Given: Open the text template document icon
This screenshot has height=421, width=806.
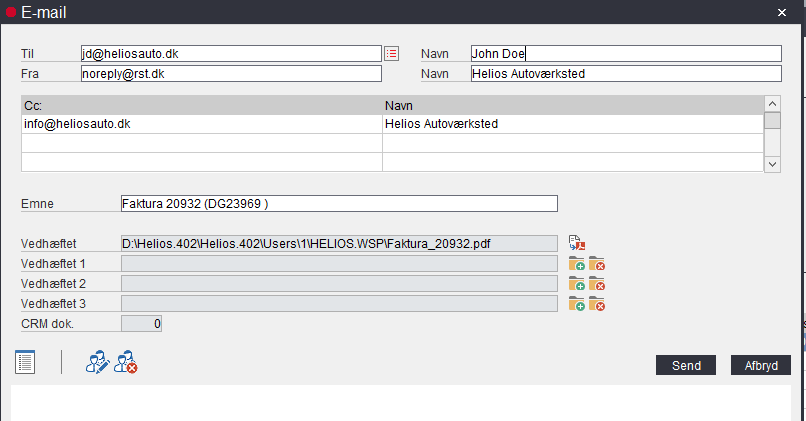Looking at the screenshot, I should pyautogui.click(x=26, y=362).
